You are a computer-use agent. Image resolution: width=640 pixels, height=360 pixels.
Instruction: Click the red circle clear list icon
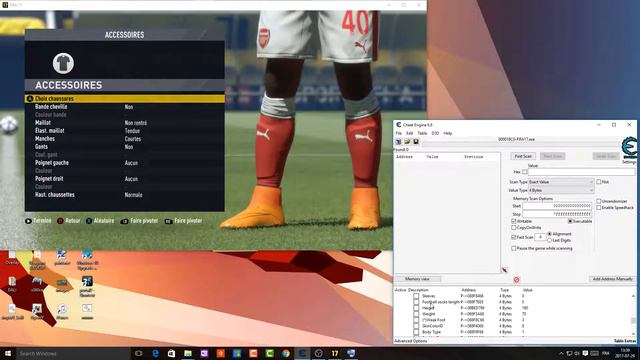pos(516,280)
